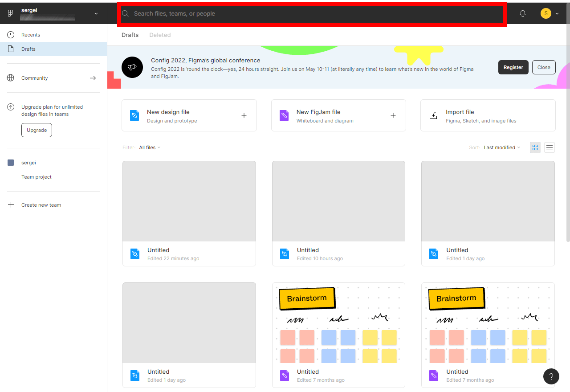Click Register for Config 2022
This screenshot has width=570, height=392.
[513, 67]
